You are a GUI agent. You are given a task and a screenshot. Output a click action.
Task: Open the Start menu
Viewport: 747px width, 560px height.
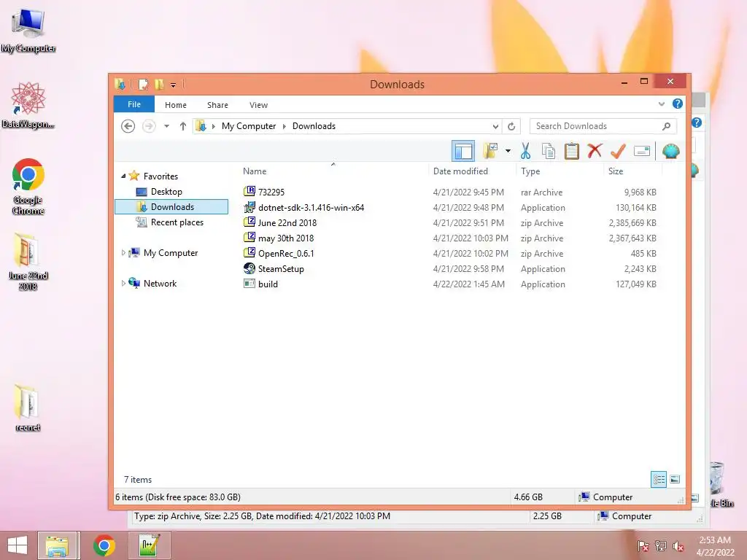[18, 545]
